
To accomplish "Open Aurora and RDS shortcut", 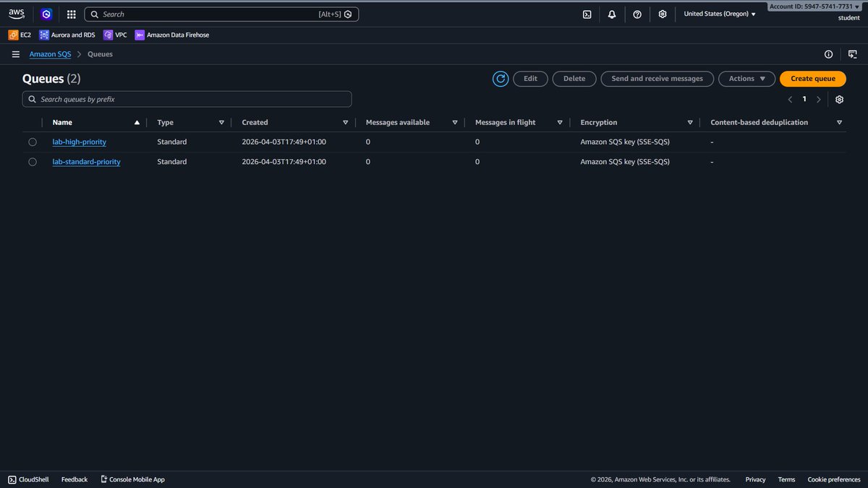I will click(x=67, y=35).
